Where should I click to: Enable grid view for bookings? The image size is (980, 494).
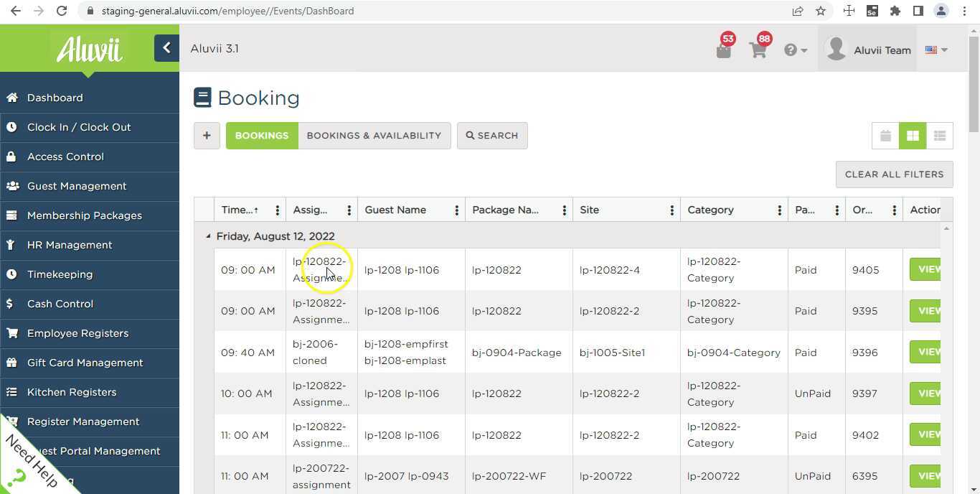point(913,136)
